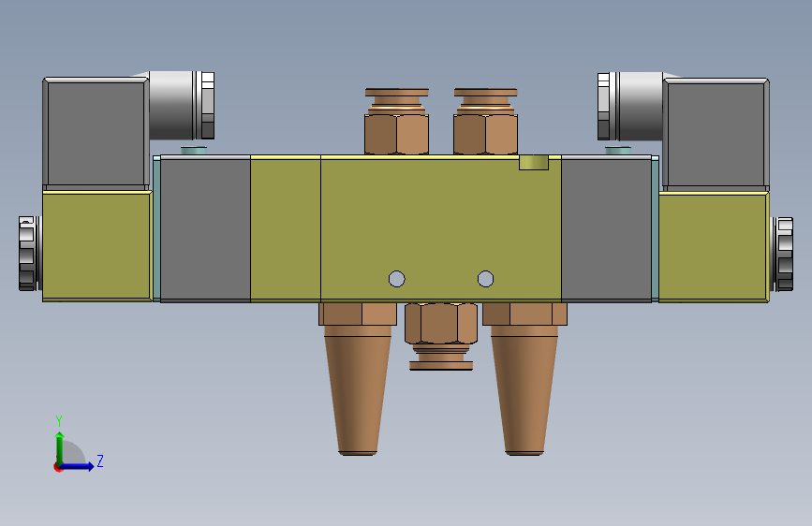The height and width of the screenshot is (526, 812).
Task: Select the small teal screw head on right pilot
Action: (618, 151)
